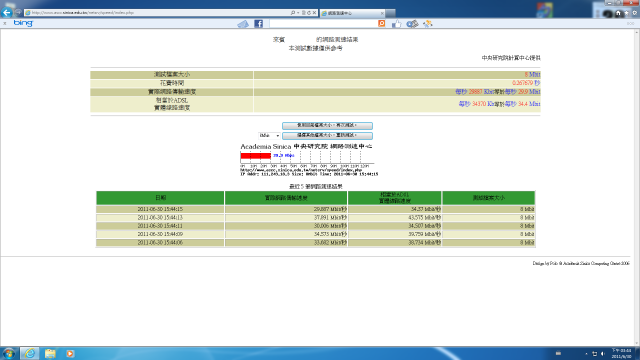
Task: Open the file size dropdown
Action: click(x=269, y=136)
